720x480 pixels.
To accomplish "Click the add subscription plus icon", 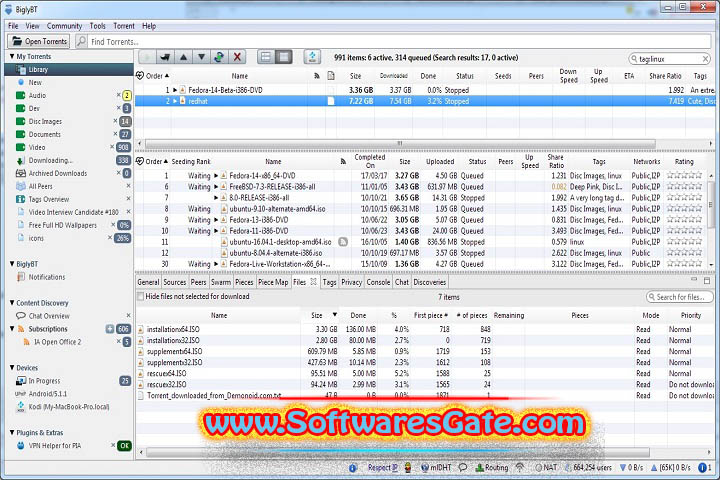I will (110, 329).
